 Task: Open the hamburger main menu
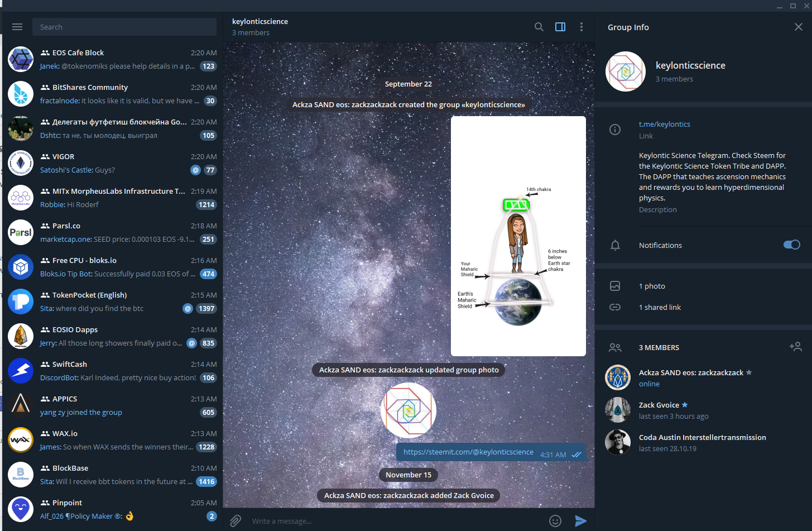17,27
